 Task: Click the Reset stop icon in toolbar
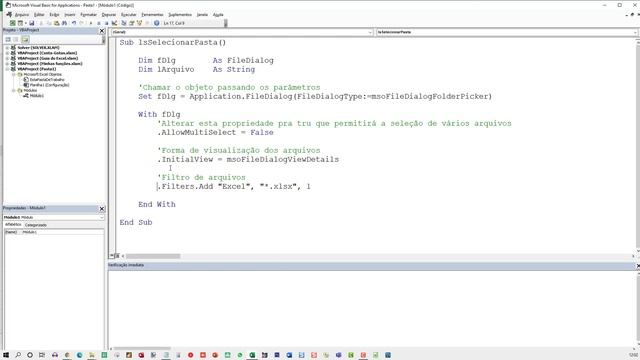click(107, 23)
